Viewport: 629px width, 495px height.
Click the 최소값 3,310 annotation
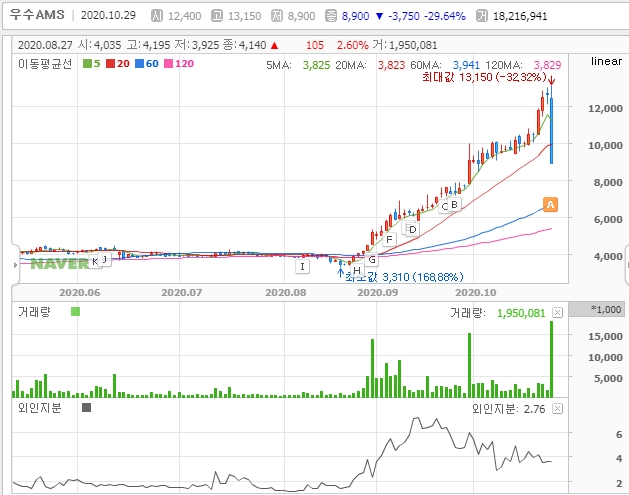click(404, 277)
